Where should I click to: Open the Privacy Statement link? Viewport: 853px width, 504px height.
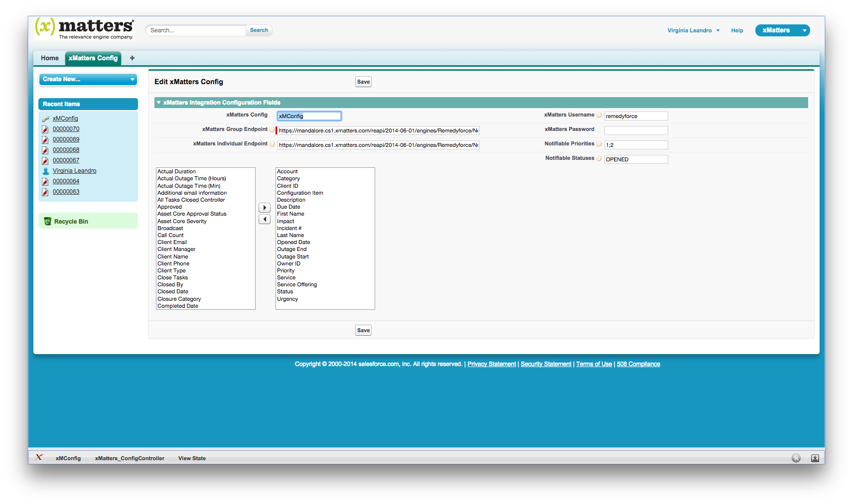(491, 364)
